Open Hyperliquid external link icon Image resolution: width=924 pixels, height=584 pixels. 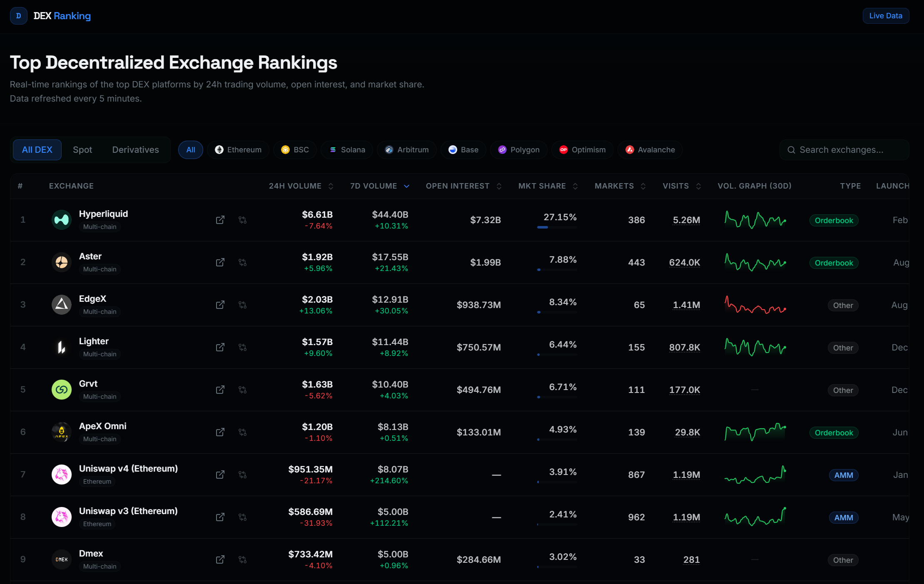(x=220, y=220)
